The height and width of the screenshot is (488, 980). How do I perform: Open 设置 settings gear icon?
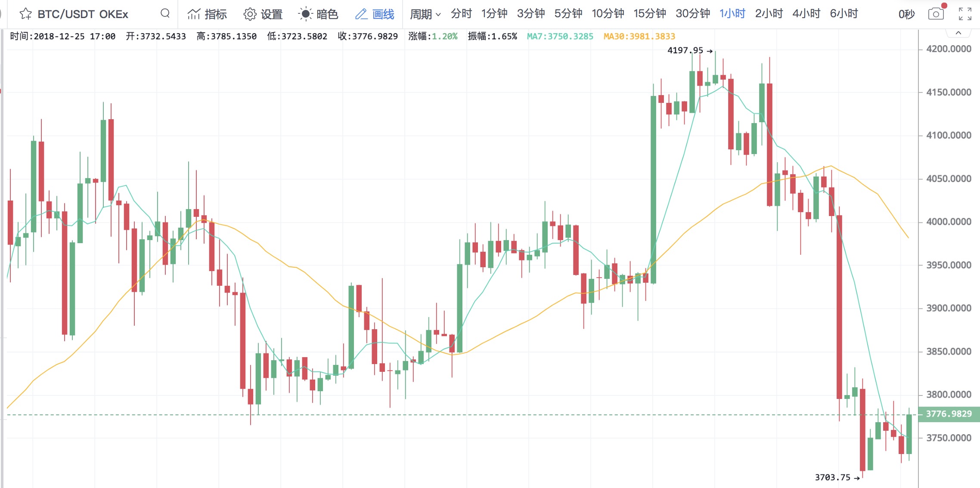pos(250,14)
